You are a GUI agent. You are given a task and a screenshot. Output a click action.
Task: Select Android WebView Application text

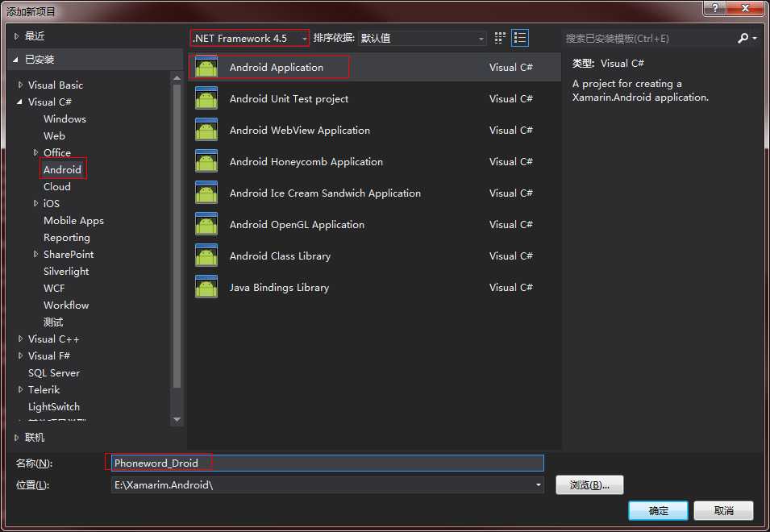(300, 130)
